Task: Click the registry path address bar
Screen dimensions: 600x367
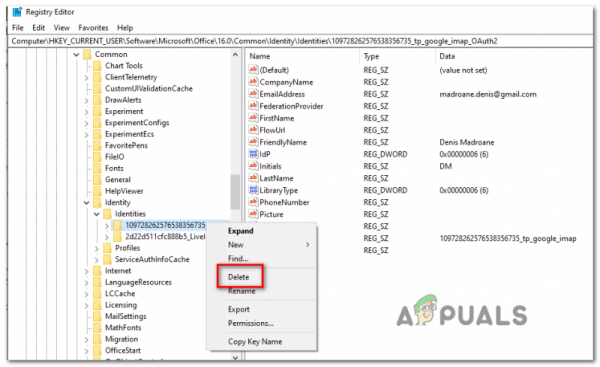Action: (300, 41)
